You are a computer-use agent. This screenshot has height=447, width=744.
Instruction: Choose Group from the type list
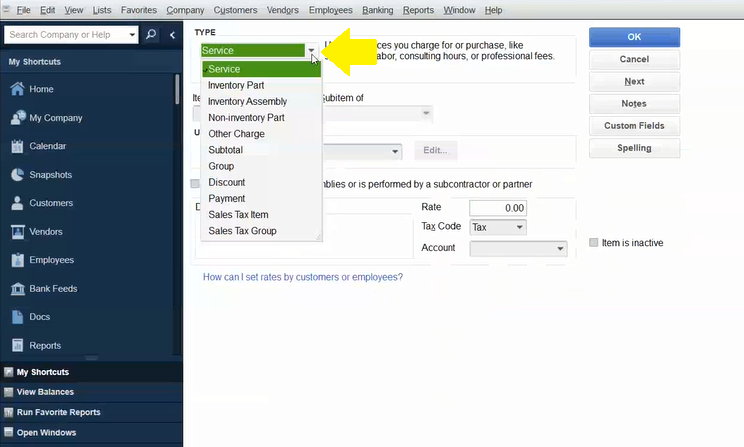pyautogui.click(x=261, y=166)
